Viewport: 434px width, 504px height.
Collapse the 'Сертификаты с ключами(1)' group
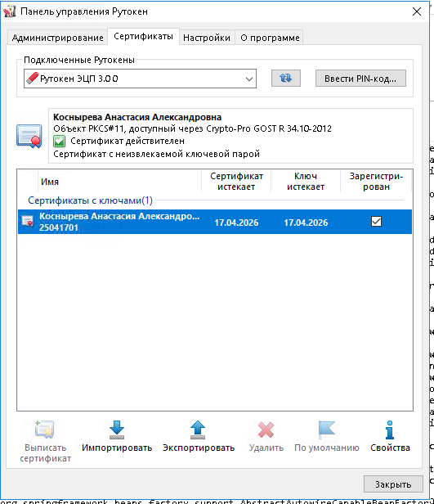click(x=90, y=200)
